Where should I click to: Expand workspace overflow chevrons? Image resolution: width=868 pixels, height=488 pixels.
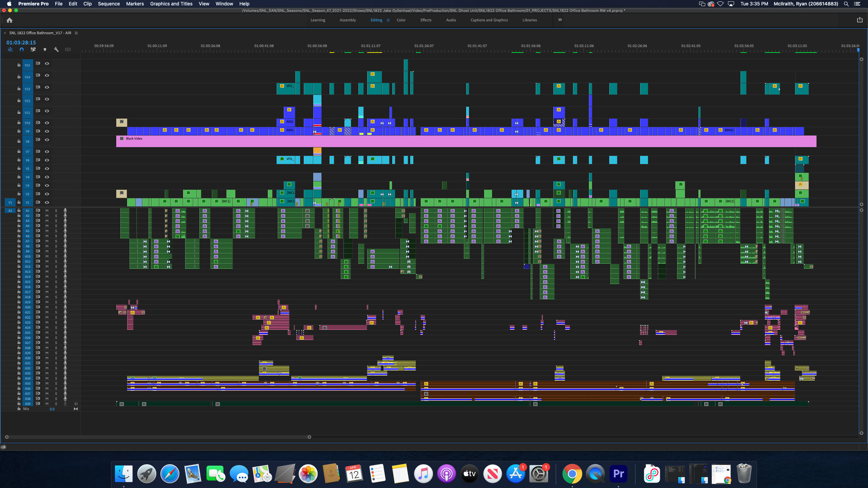[560, 20]
